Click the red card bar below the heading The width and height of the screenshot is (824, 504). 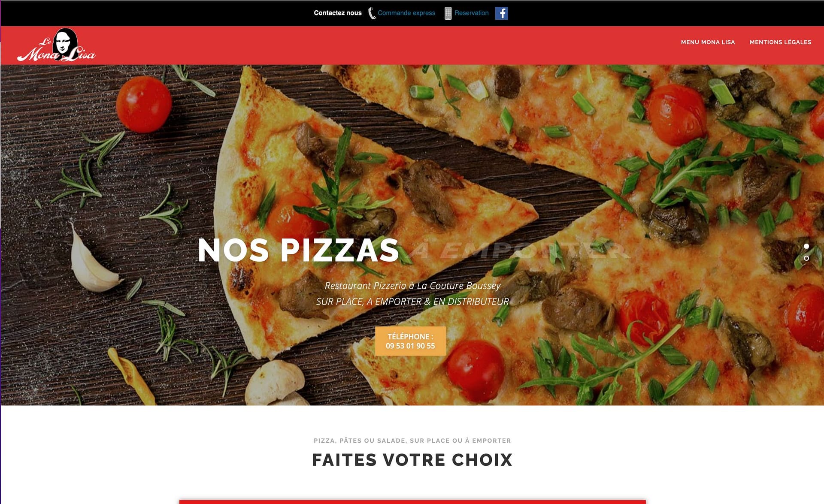[412, 502]
